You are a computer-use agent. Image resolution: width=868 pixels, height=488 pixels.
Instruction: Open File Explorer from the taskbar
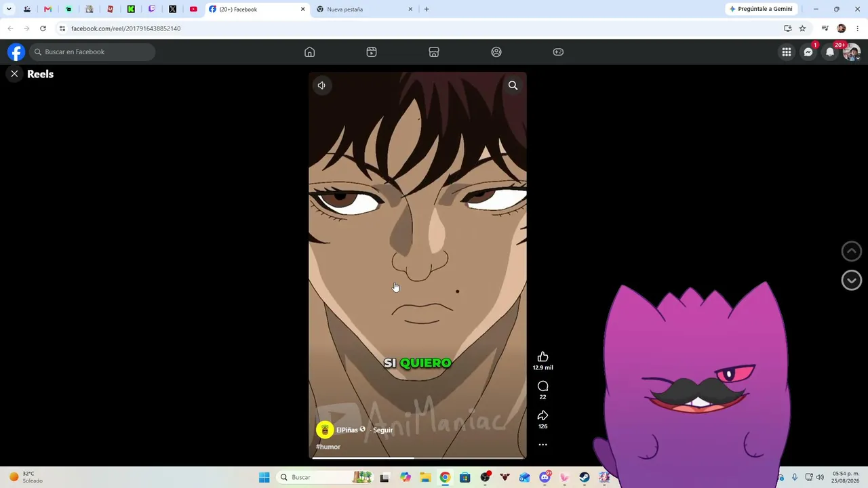click(x=425, y=477)
